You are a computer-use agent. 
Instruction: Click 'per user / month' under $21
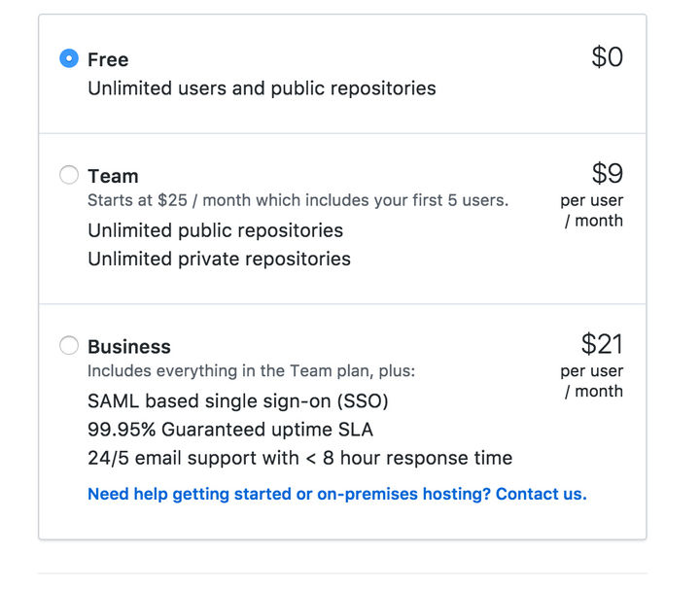pyautogui.click(x=592, y=381)
